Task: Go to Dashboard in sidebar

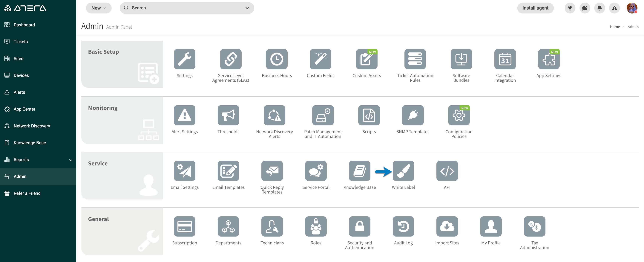Action: 38,25
